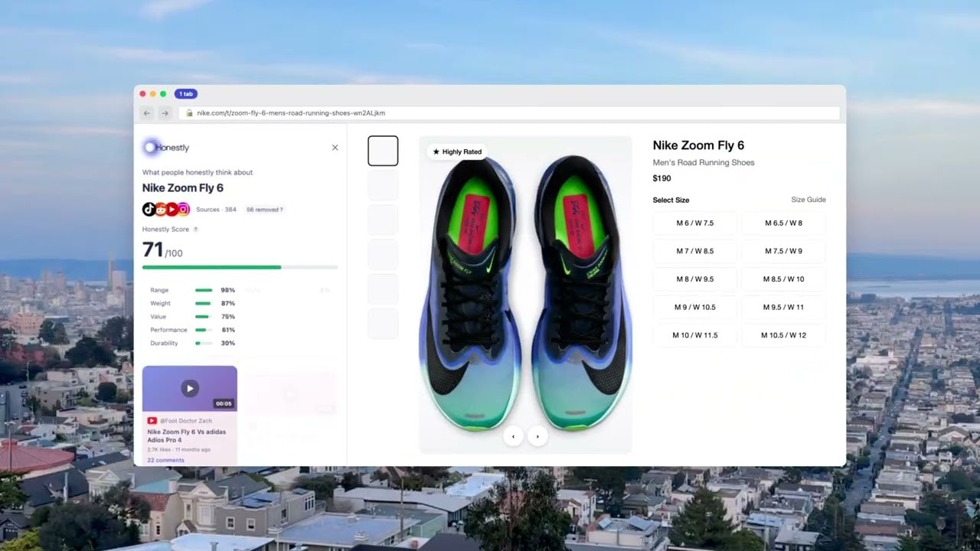Screen dimensions: 980x551
Task: Click the TikTok source icon
Action: tap(149, 209)
